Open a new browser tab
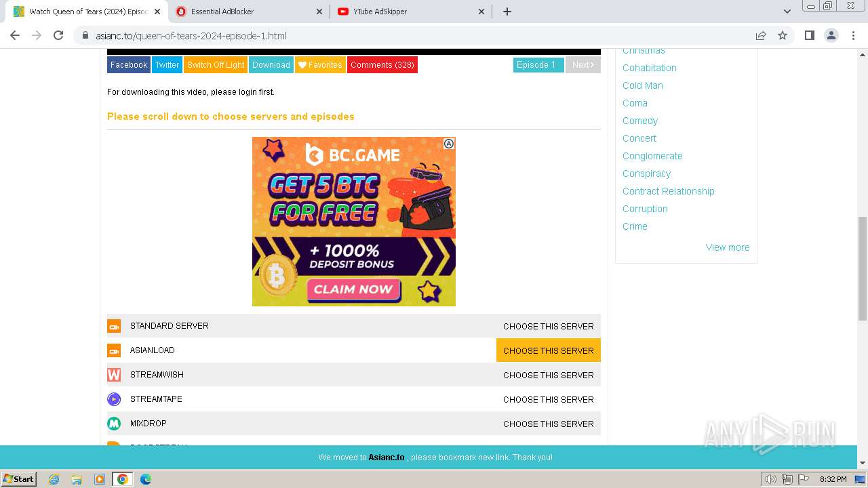Screen dimensions: 868x488 (507, 12)
